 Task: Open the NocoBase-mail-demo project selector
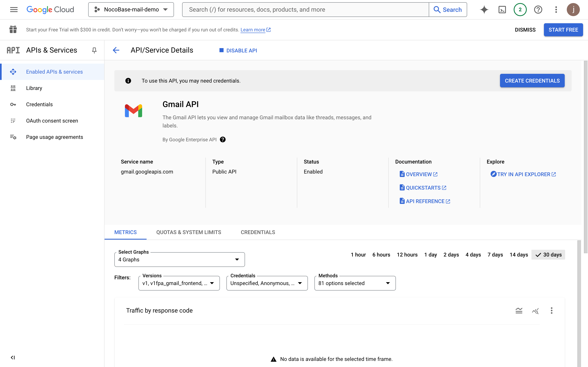coord(131,9)
